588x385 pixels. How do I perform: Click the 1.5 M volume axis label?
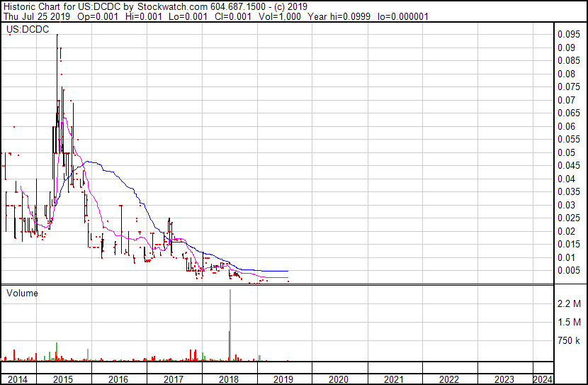tap(569, 322)
